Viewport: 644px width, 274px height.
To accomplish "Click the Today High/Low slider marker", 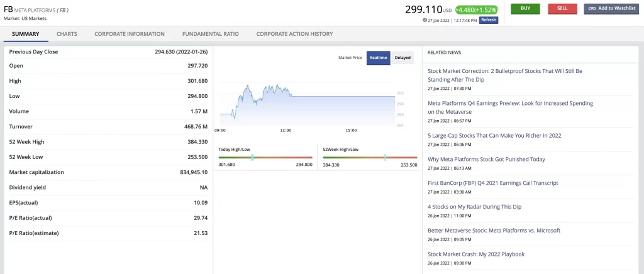I will (252, 157).
